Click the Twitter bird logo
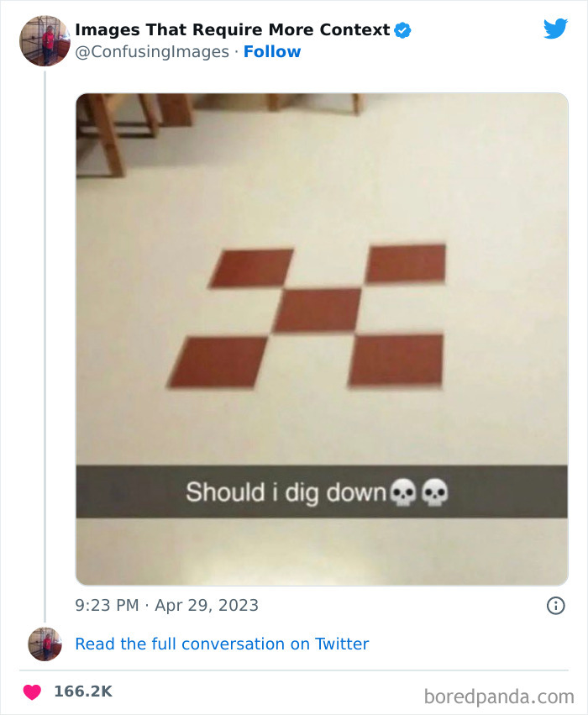 [x=556, y=28]
